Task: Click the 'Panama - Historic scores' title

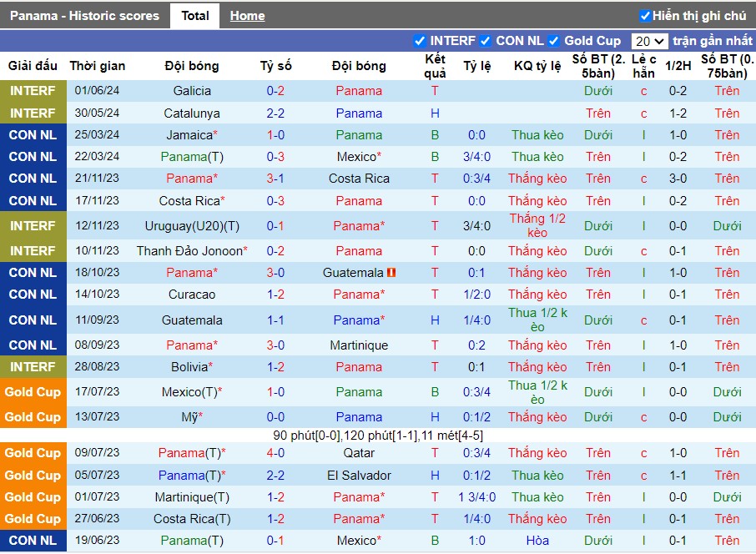Action: [84, 16]
